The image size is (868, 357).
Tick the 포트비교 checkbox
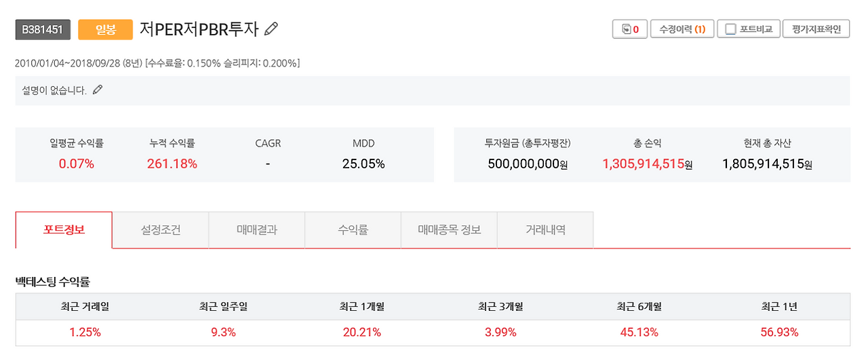coord(730,29)
